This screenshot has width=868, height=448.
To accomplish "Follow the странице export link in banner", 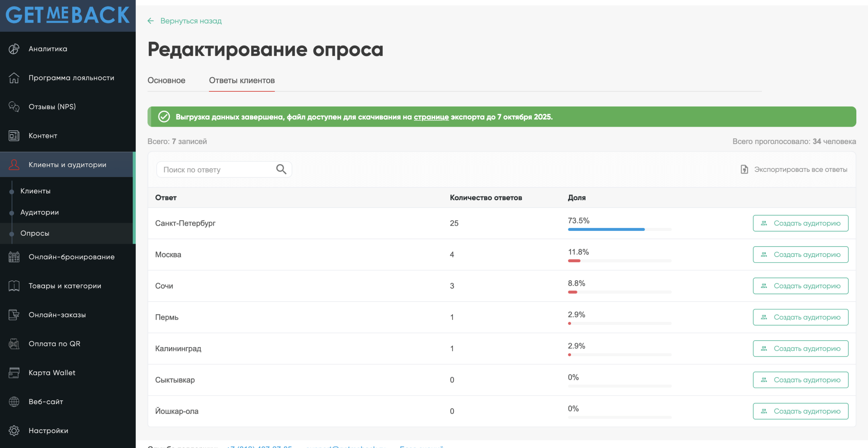I will [x=431, y=117].
